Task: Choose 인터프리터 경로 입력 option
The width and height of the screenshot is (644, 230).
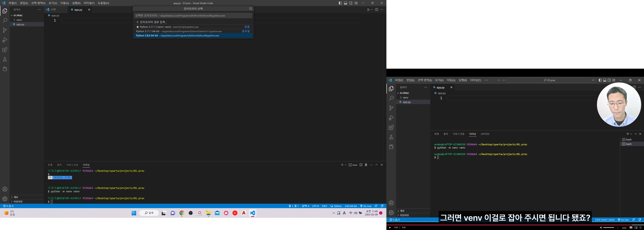Action: 193,22
